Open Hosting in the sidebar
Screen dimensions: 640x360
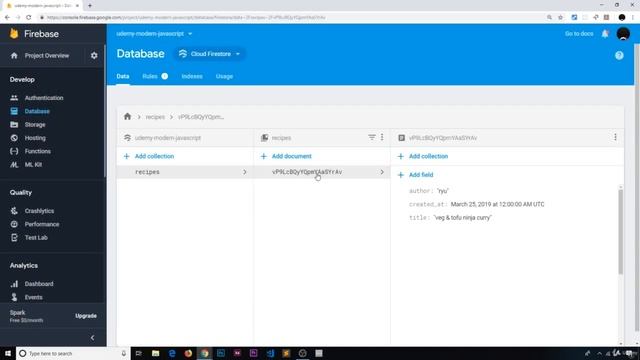pyautogui.click(x=35, y=138)
